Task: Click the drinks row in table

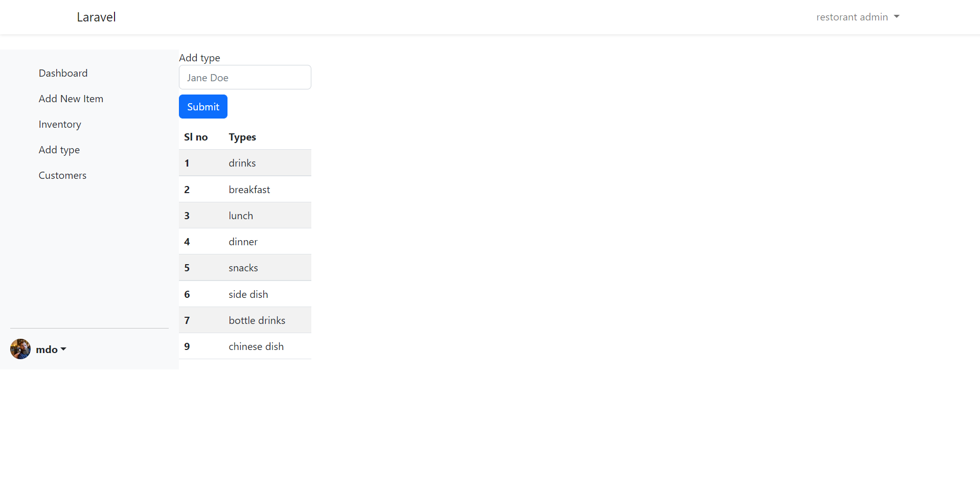Action: tap(242, 163)
